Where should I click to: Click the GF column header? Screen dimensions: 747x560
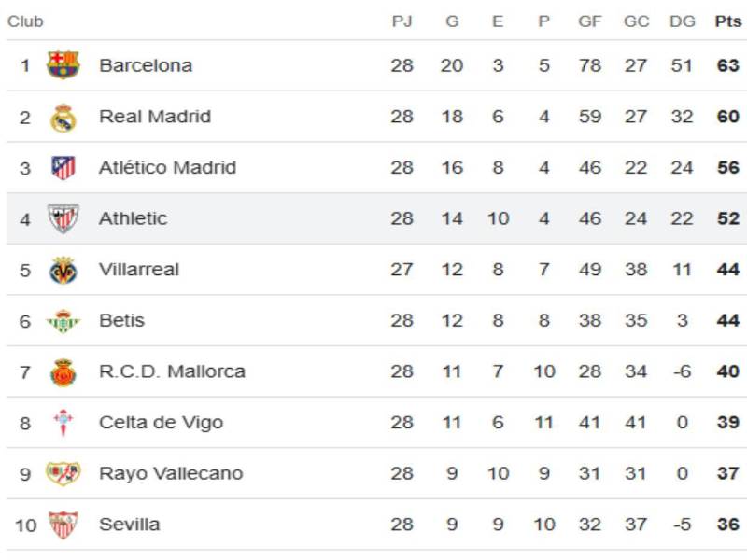click(590, 21)
